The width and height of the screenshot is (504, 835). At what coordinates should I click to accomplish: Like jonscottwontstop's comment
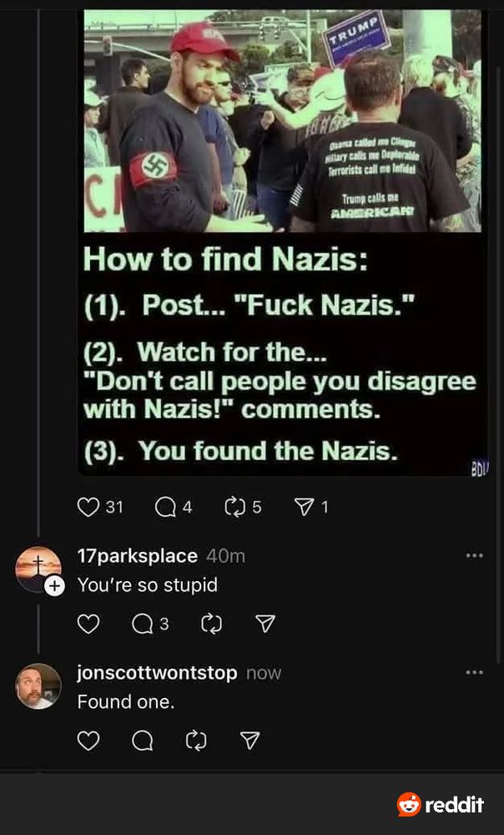point(88,741)
